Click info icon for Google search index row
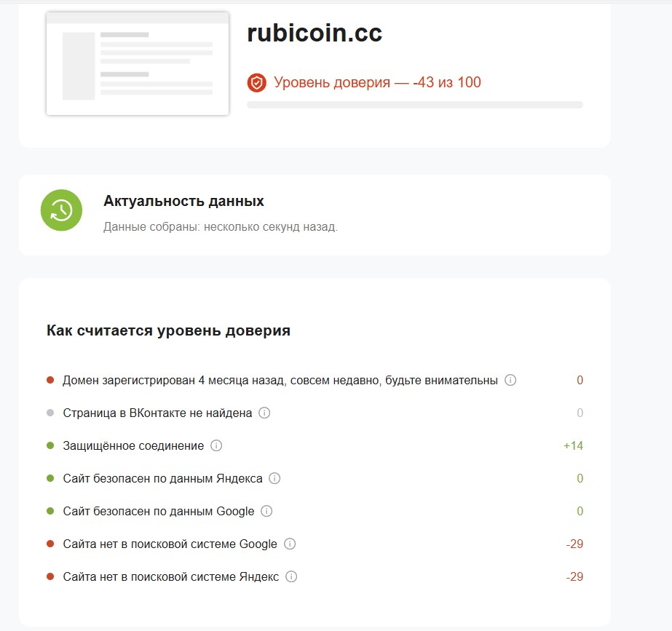This screenshot has height=631, width=672. pos(290,544)
